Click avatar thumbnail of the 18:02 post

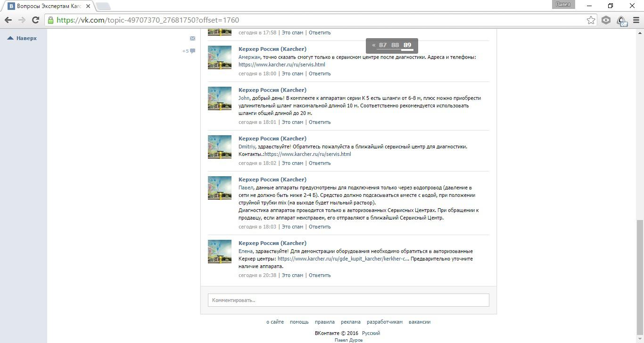(x=220, y=147)
